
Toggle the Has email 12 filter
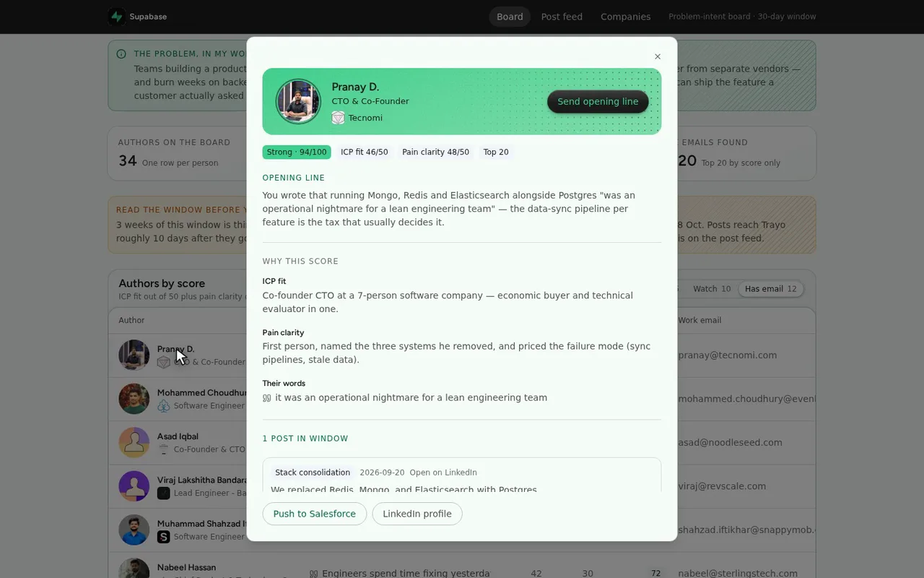(x=771, y=289)
